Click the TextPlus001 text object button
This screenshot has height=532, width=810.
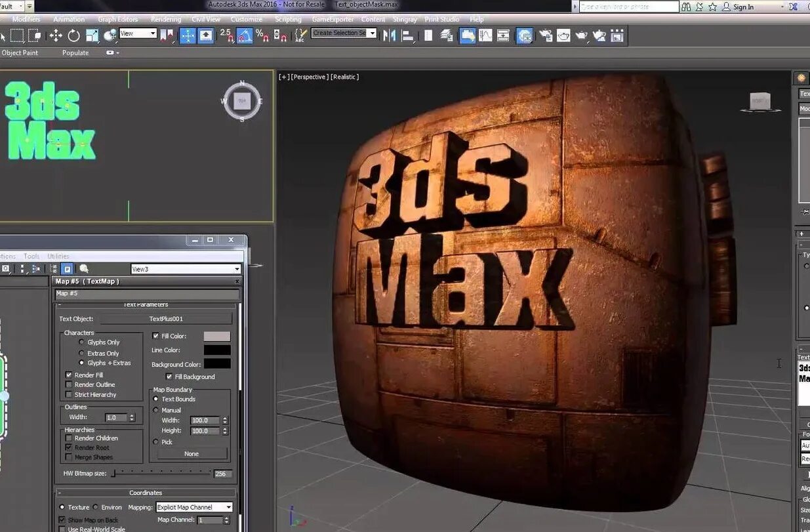(x=166, y=319)
